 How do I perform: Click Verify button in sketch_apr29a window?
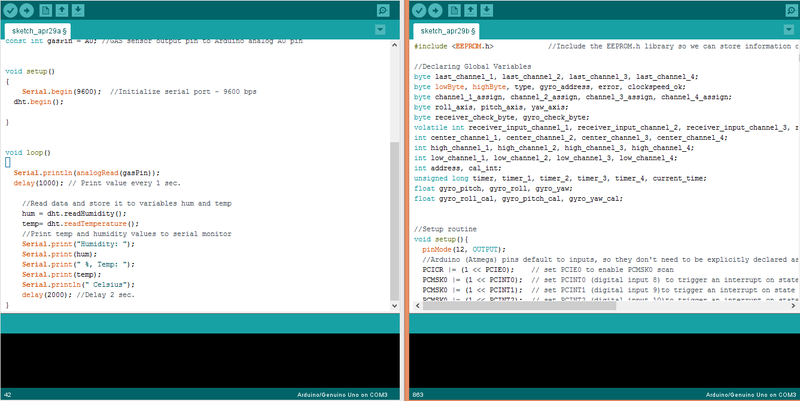pyautogui.click(x=11, y=10)
